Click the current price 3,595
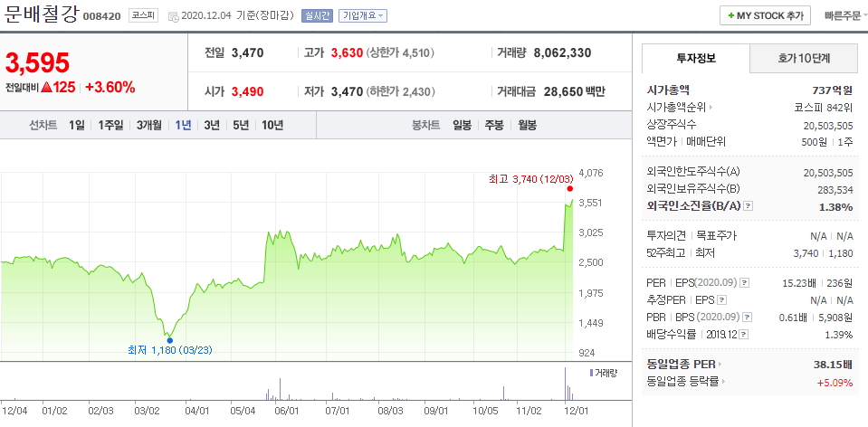This screenshot has width=868, height=427. pyautogui.click(x=38, y=62)
